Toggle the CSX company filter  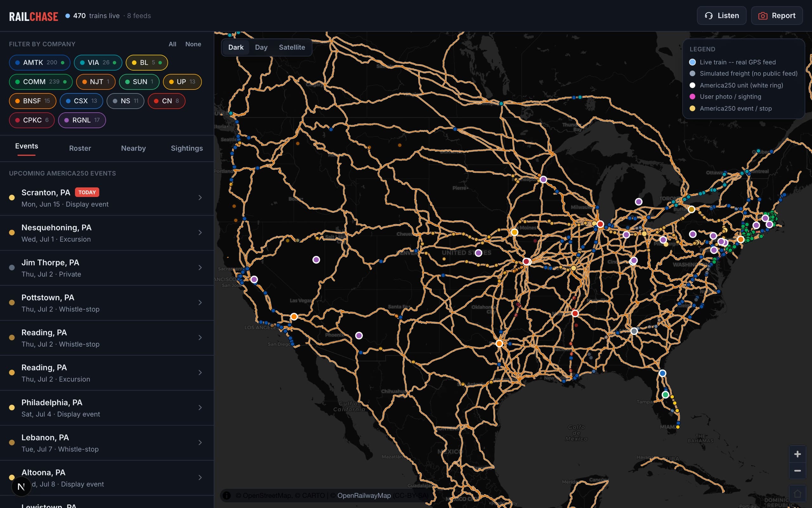[x=82, y=101]
